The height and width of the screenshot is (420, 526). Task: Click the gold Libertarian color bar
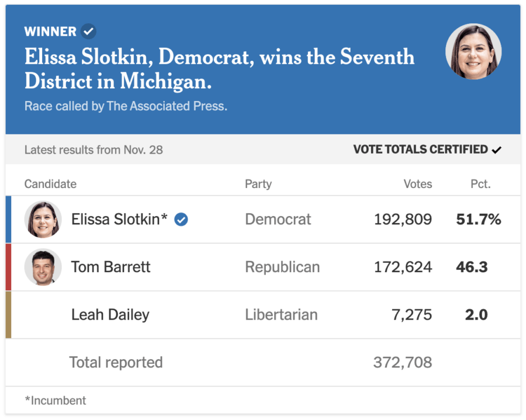point(8,315)
